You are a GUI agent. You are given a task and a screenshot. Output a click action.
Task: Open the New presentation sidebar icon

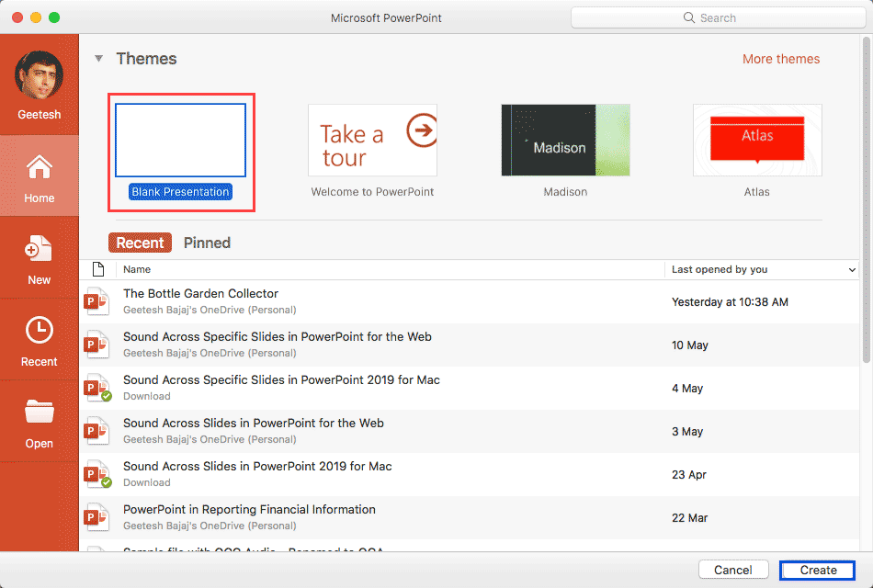(x=39, y=259)
